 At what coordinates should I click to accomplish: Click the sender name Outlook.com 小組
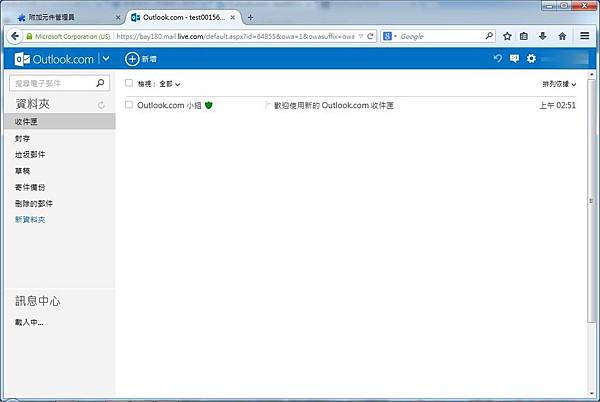click(x=169, y=105)
